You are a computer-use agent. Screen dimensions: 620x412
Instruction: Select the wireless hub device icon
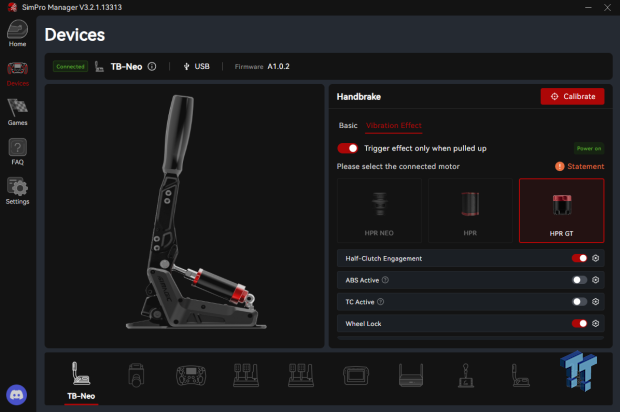click(411, 375)
